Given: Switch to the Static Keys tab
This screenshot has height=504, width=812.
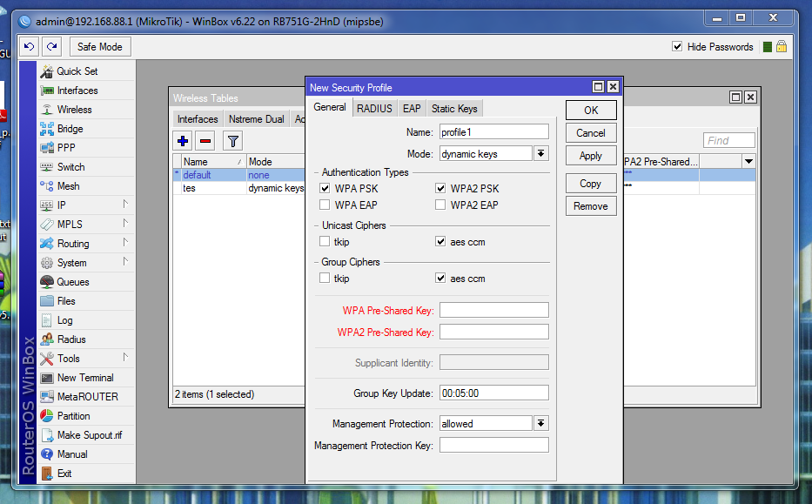Looking at the screenshot, I should (454, 109).
